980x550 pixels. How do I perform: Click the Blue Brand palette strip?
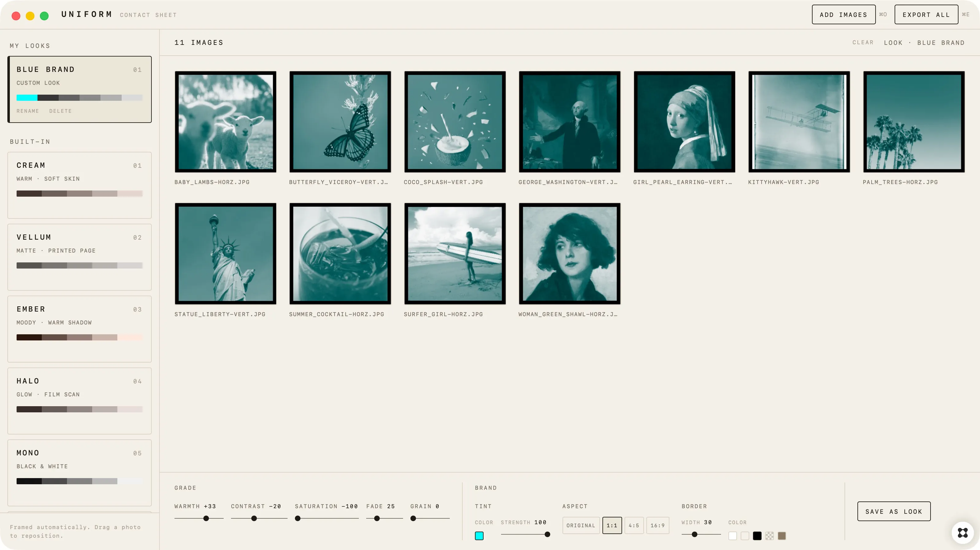coord(80,97)
